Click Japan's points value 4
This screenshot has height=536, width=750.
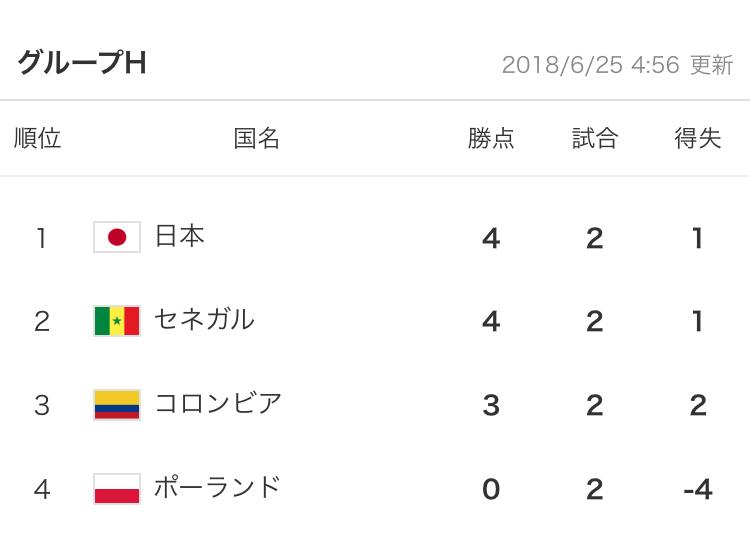(x=491, y=238)
